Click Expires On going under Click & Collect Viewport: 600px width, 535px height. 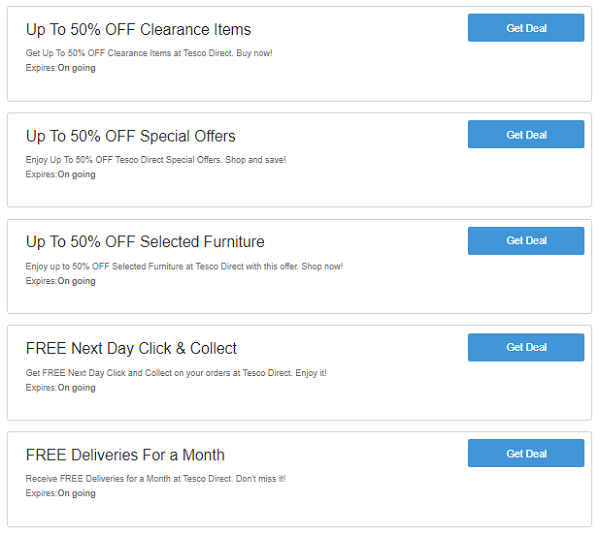pos(60,388)
